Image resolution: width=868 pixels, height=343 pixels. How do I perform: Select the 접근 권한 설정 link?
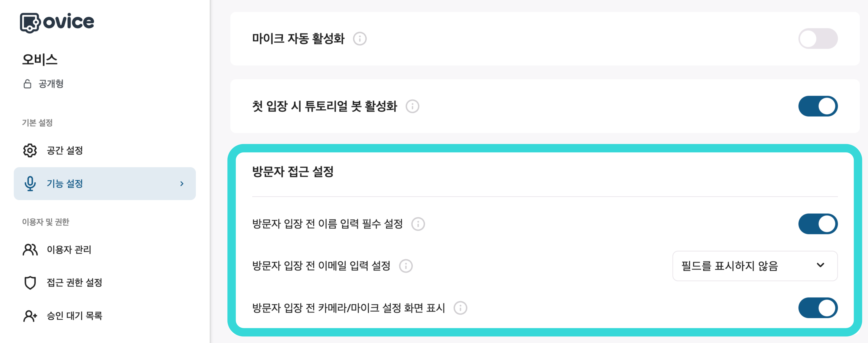coord(75,282)
